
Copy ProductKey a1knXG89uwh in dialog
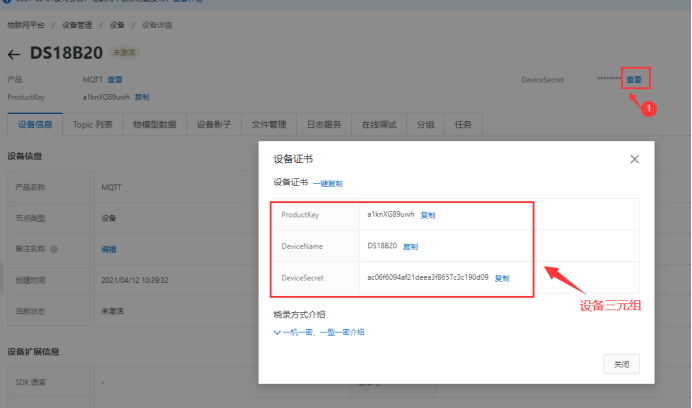tap(428, 215)
